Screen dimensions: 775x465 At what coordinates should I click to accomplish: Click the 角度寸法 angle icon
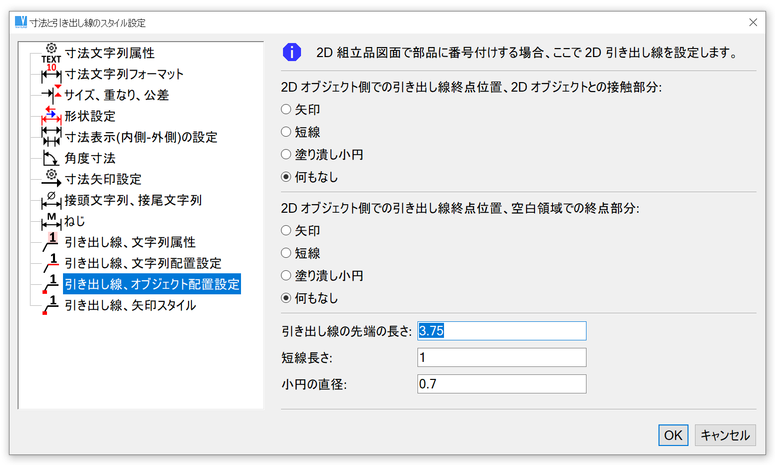(x=51, y=158)
